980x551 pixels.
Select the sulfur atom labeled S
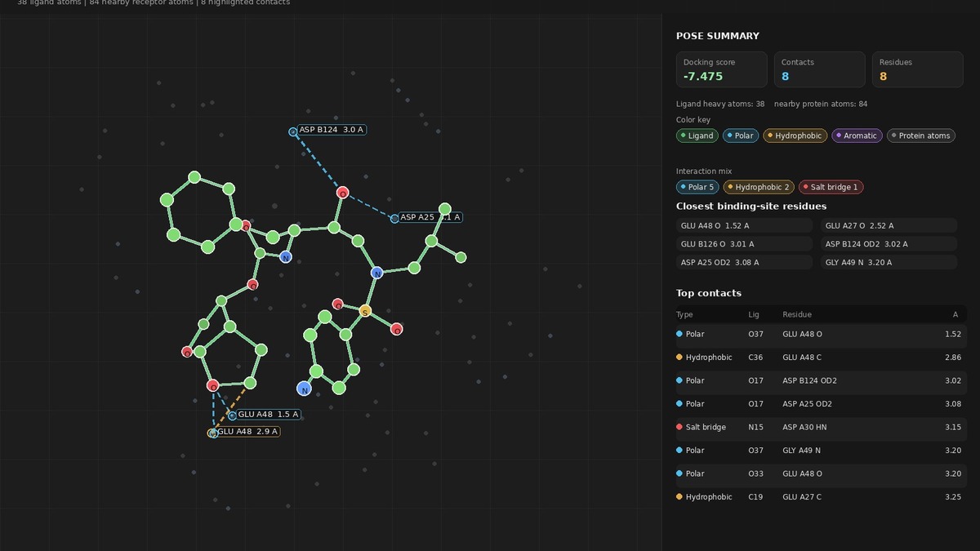click(365, 311)
